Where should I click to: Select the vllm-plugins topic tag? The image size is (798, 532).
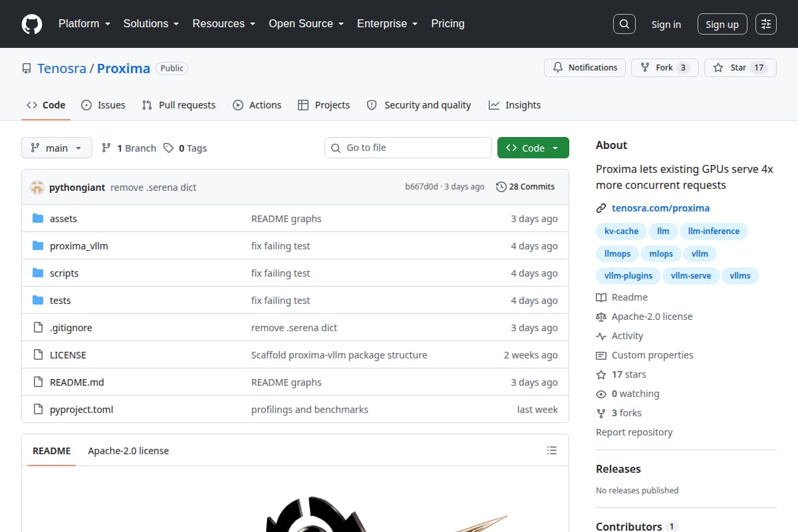point(628,276)
